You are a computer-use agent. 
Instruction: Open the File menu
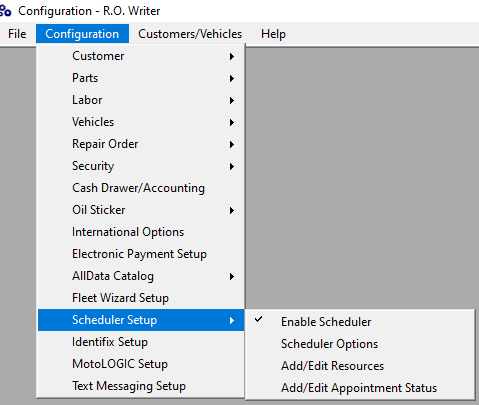17,34
